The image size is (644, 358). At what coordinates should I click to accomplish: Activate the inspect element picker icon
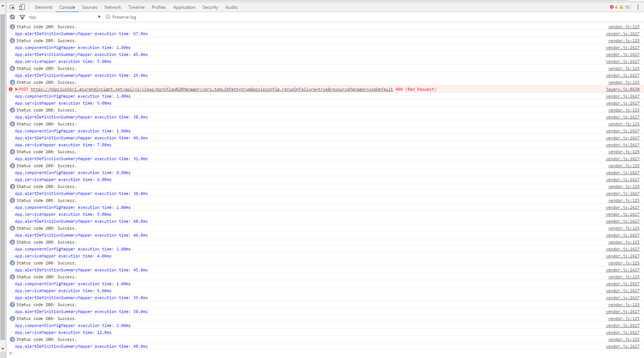coord(12,7)
